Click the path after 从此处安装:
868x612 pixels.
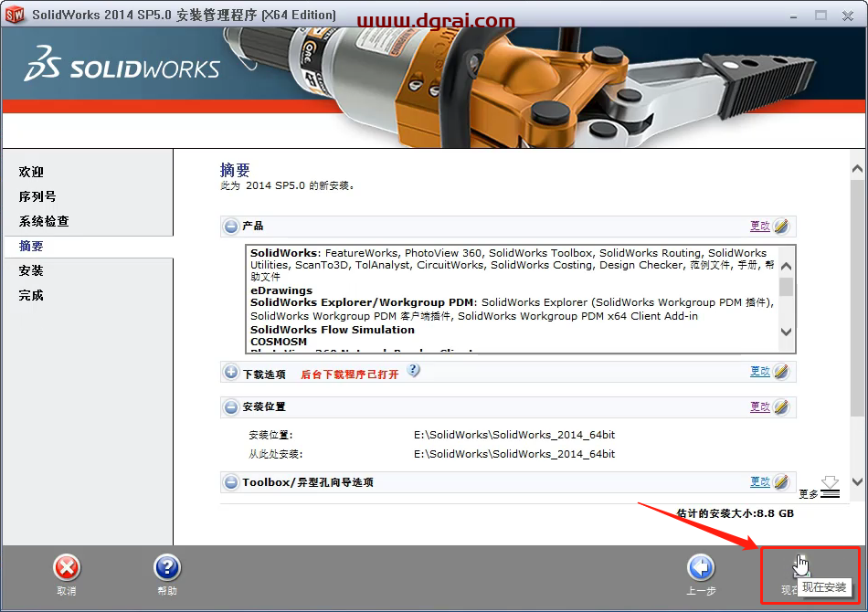click(x=514, y=454)
